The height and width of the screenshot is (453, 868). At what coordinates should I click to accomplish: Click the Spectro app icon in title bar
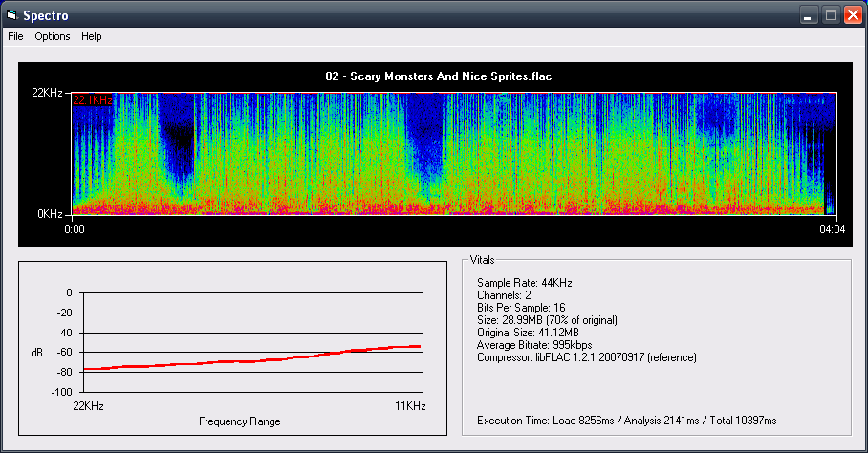[x=12, y=15]
